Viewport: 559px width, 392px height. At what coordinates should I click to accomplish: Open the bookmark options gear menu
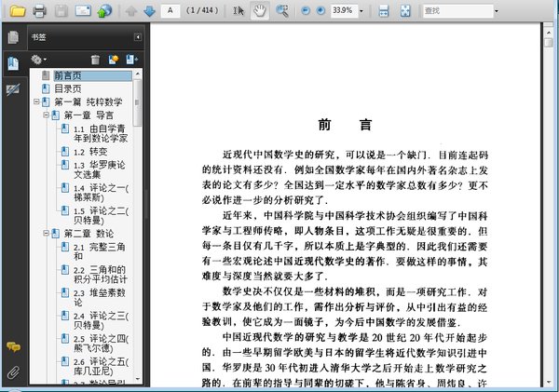38,60
